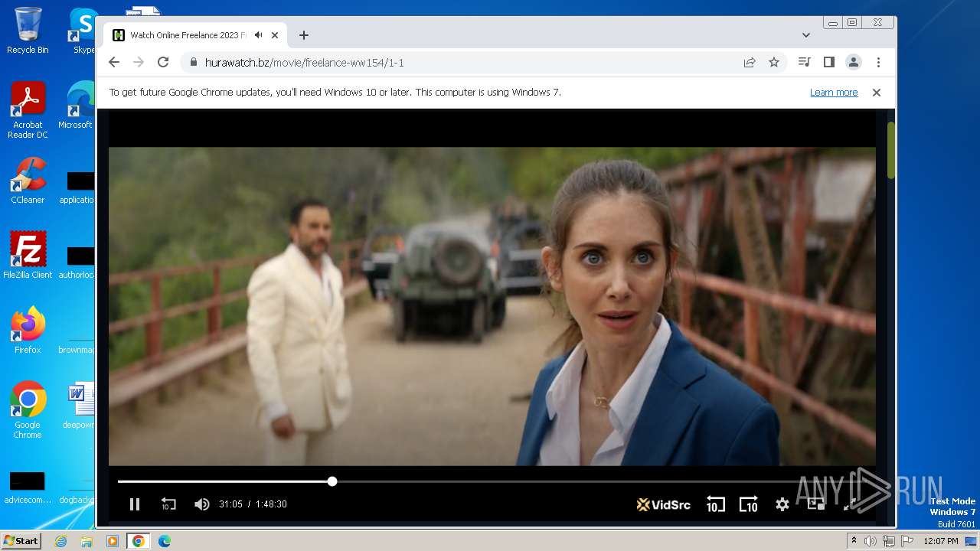Click the 12:07 PM taskbar clock
Image resolution: width=980 pixels, height=551 pixels.
941,541
